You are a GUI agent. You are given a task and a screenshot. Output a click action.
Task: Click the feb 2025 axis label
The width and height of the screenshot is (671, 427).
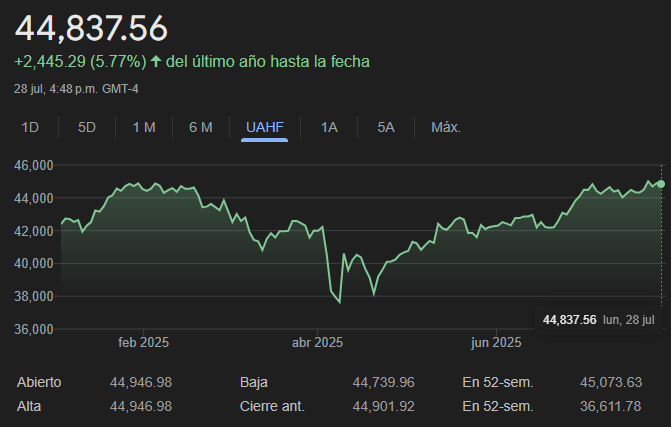coord(143,342)
